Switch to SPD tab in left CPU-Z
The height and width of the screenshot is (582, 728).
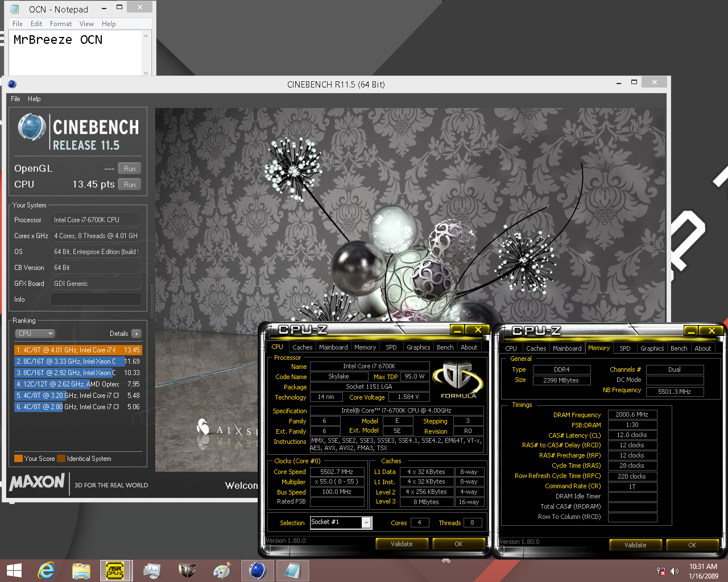click(x=391, y=347)
